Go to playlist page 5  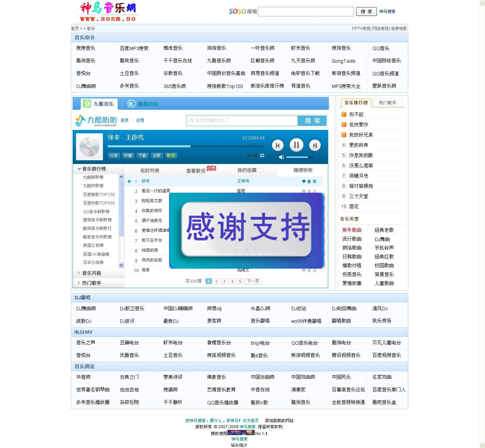pos(240,281)
